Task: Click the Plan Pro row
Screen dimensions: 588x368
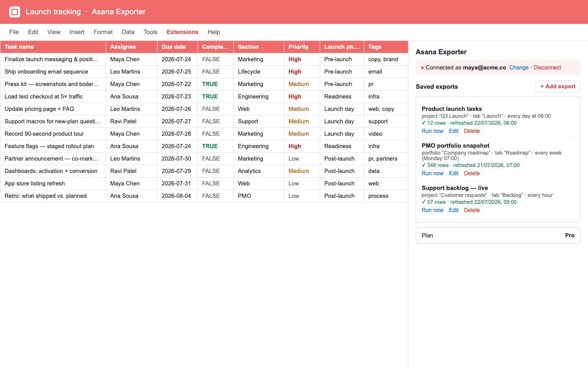Action: pyautogui.click(x=498, y=236)
